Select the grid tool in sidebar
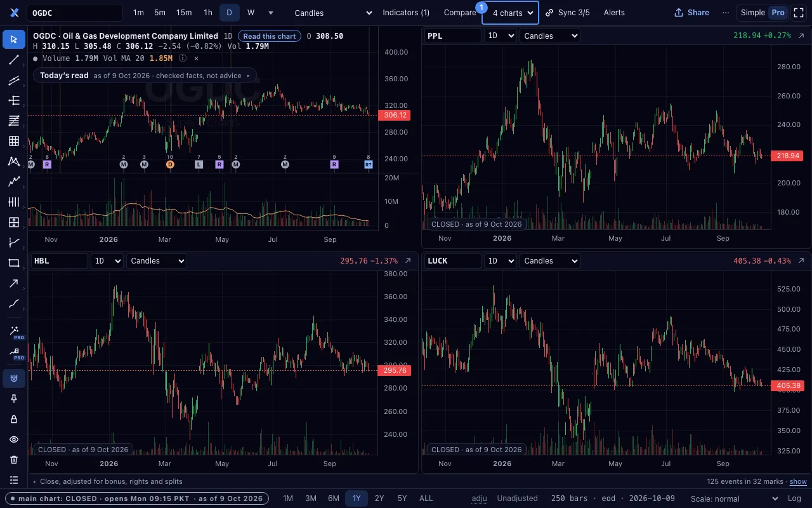The height and width of the screenshot is (508, 812). click(14, 141)
